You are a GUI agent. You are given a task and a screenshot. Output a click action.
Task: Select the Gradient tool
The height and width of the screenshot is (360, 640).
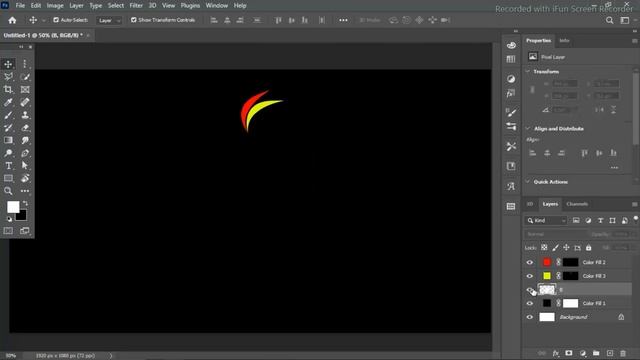[8, 140]
